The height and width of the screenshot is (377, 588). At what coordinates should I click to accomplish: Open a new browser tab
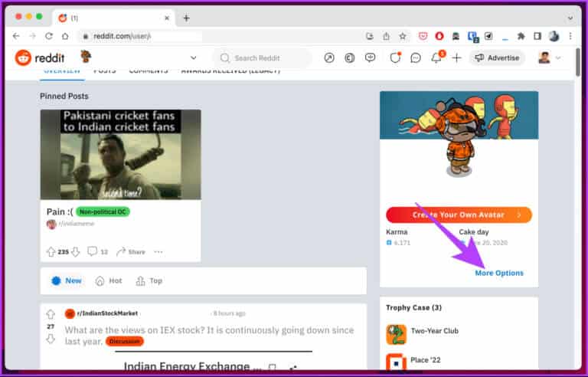(186, 18)
